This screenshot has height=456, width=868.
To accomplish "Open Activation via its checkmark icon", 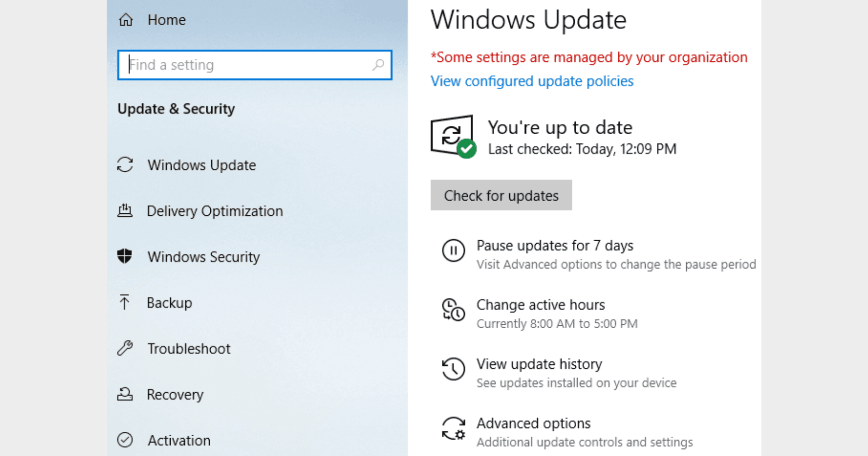I will coord(125,440).
